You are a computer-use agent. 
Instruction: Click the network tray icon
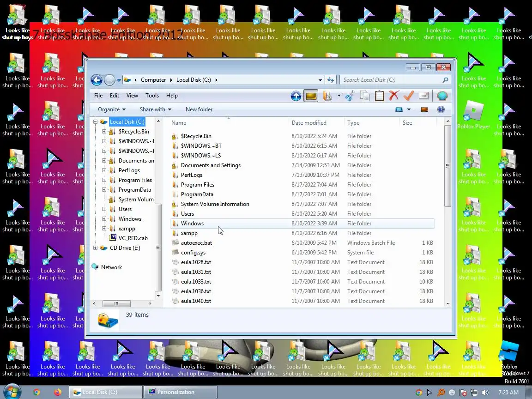pos(474,393)
